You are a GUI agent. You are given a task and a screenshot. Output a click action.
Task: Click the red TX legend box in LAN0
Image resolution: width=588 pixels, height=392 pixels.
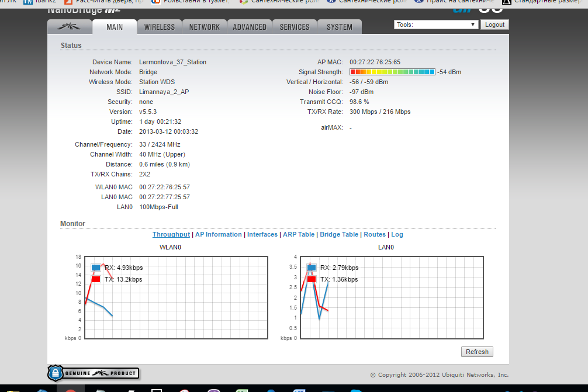(312, 279)
